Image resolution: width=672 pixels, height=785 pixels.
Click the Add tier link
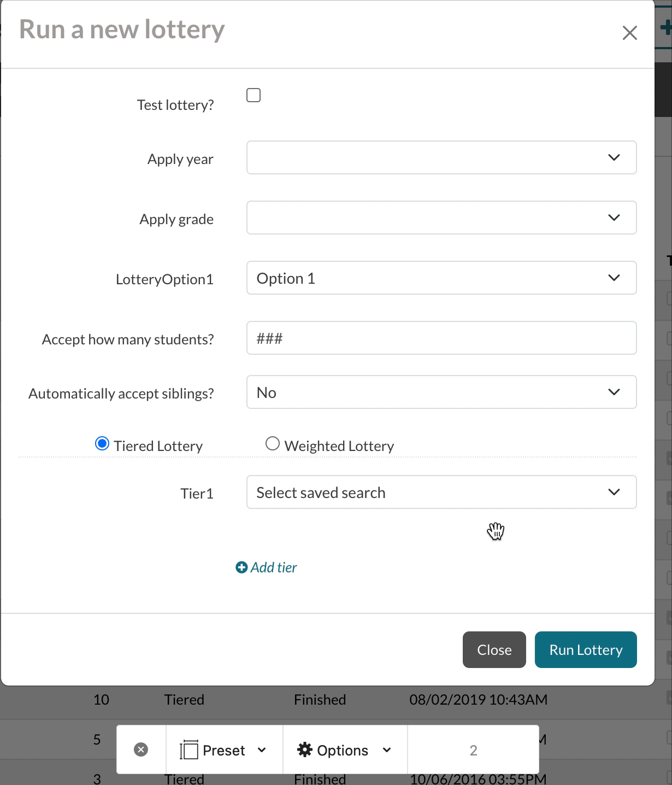(273, 567)
